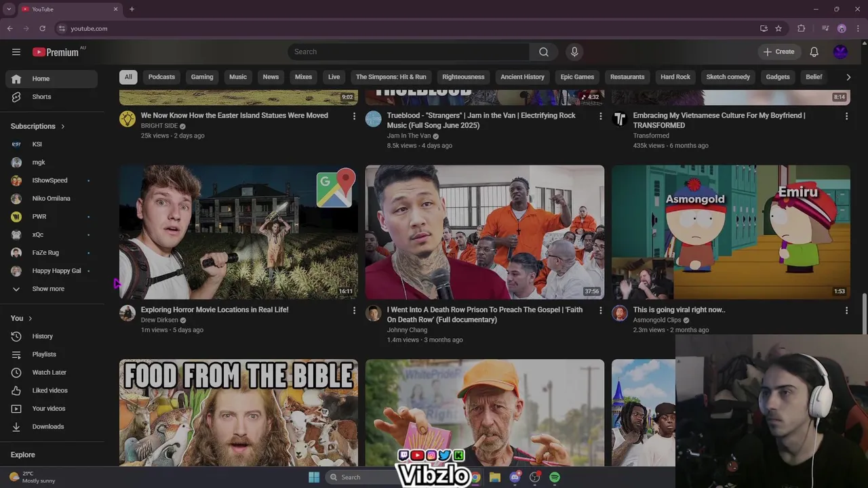Open Happy Happy Gal subscription channel
Screen dimensions: 868x488
click(x=52, y=271)
